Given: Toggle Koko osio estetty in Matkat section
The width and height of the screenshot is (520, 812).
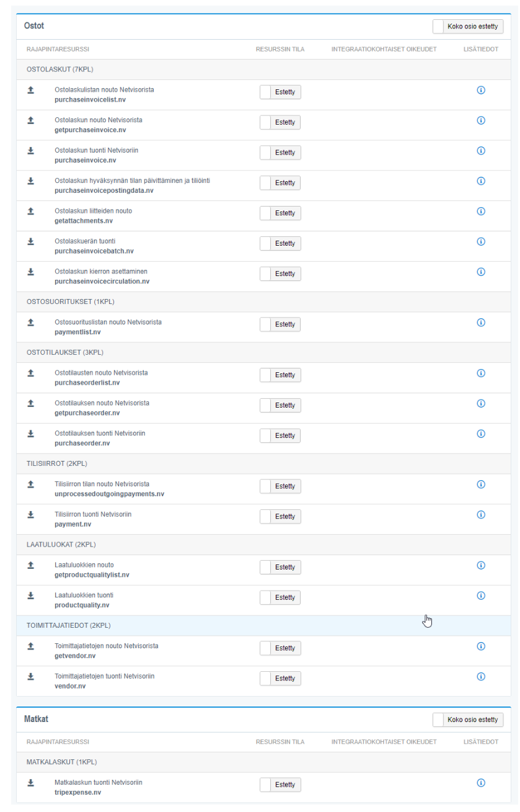Looking at the screenshot, I should coord(468,720).
